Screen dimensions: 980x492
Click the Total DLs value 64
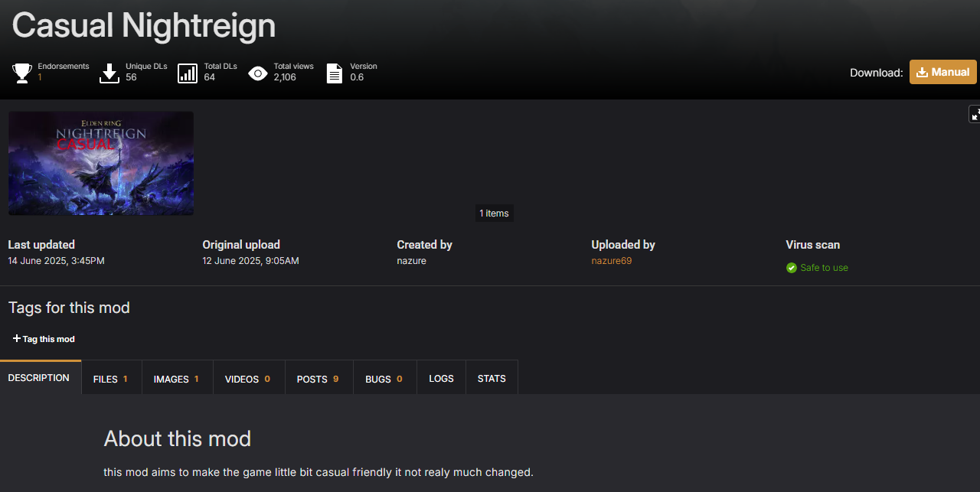pos(209,77)
